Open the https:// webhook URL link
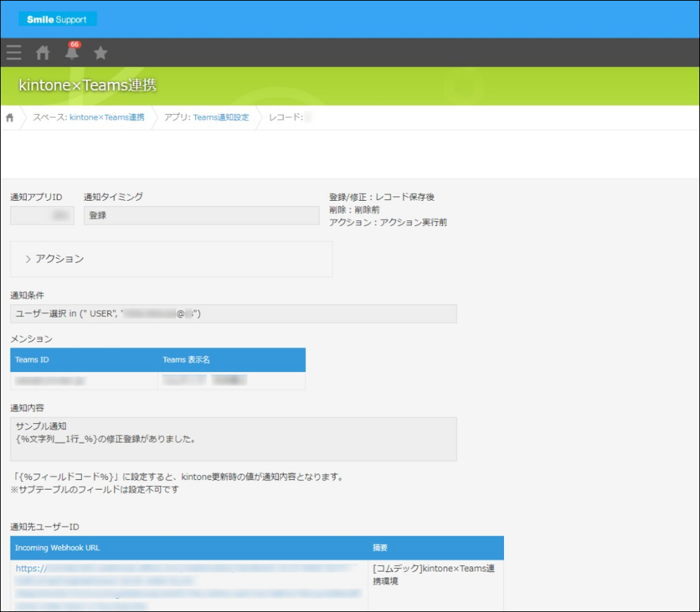This screenshot has width=700, height=612. [188, 587]
